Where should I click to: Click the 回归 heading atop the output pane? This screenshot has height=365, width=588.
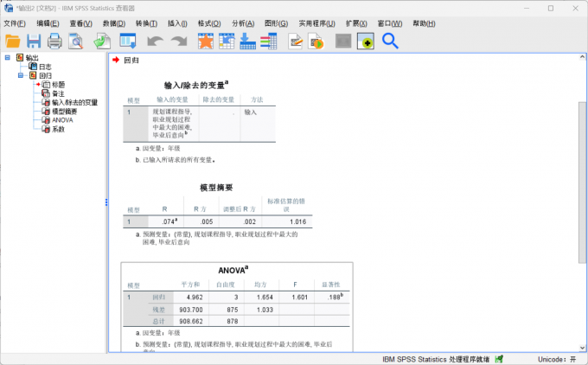coord(131,60)
